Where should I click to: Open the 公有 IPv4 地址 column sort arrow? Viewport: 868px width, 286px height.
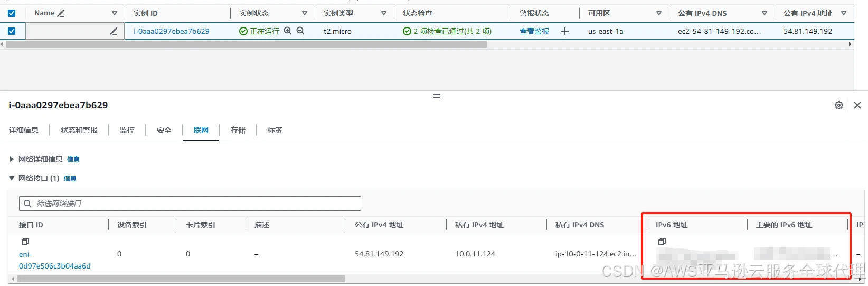(844, 13)
